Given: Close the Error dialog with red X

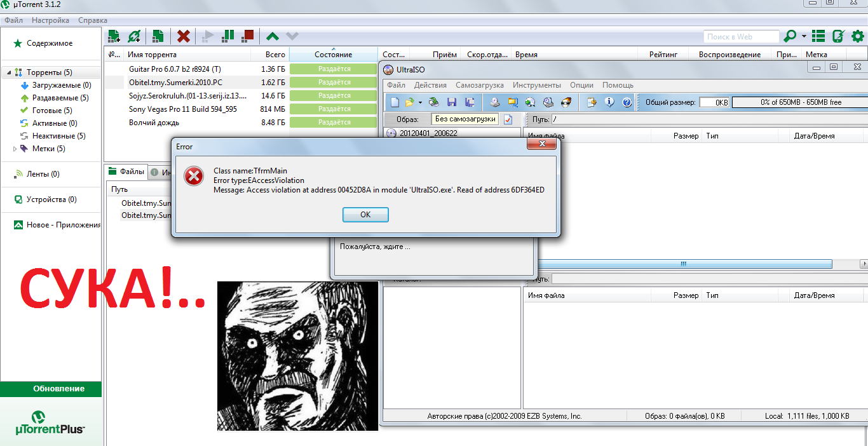Looking at the screenshot, I should pyautogui.click(x=541, y=145).
